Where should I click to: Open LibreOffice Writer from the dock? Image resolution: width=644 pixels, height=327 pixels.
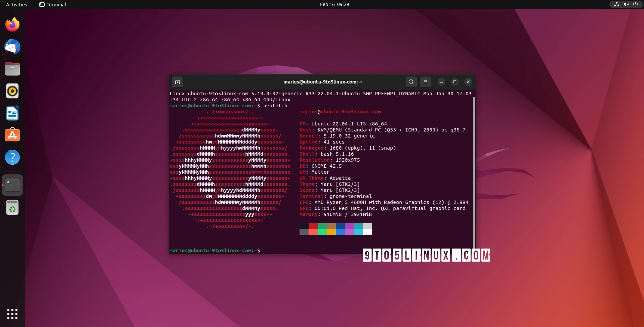coord(12,113)
